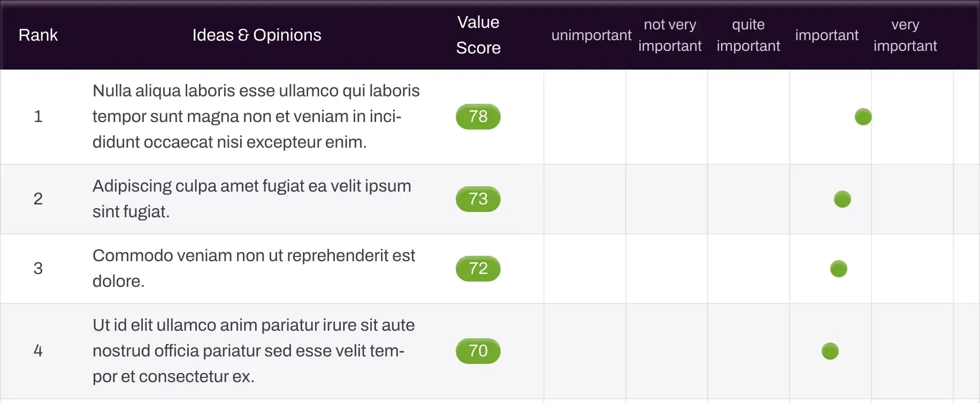Select the 'very important' scale header
The width and height of the screenshot is (980, 403).
coord(905,35)
